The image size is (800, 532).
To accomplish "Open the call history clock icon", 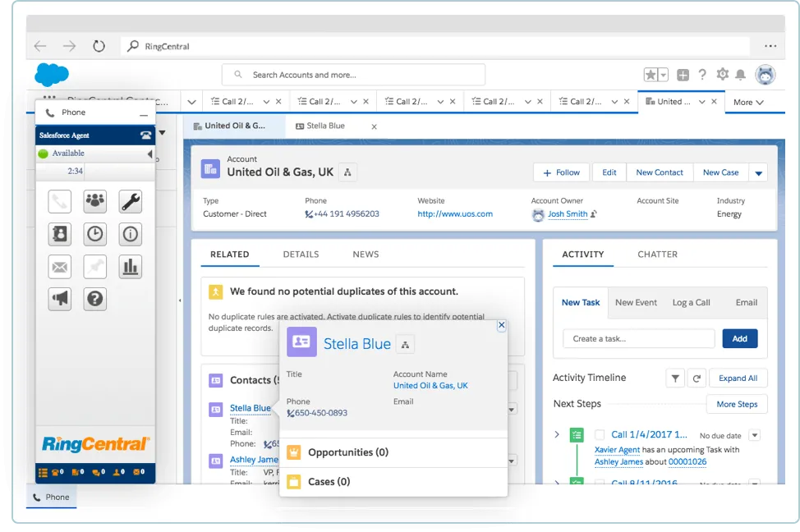I will 95,234.
